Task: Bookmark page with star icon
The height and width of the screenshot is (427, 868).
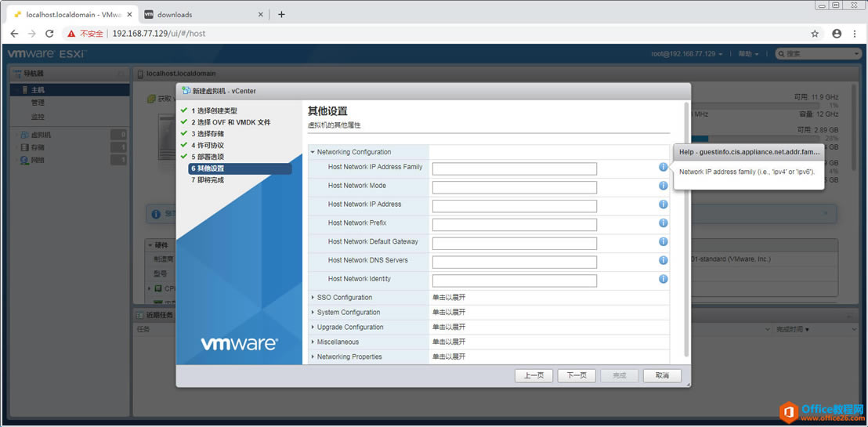Action: [x=815, y=33]
